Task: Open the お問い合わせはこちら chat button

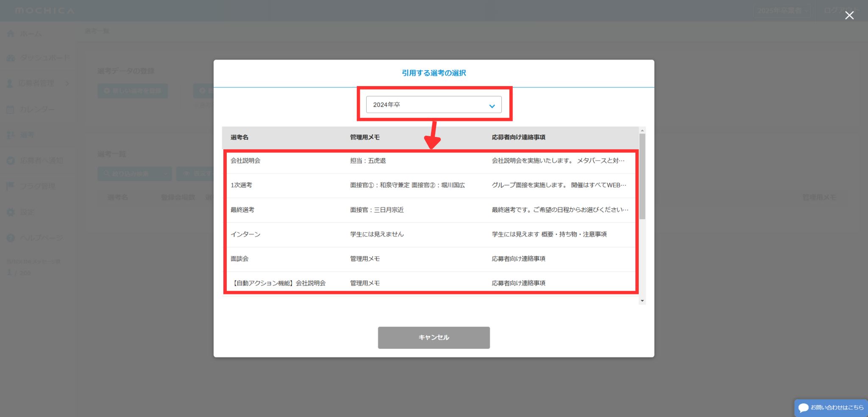Action: point(831,408)
